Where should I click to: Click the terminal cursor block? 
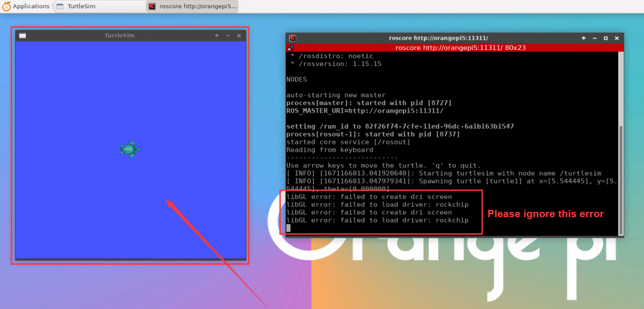point(288,228)
